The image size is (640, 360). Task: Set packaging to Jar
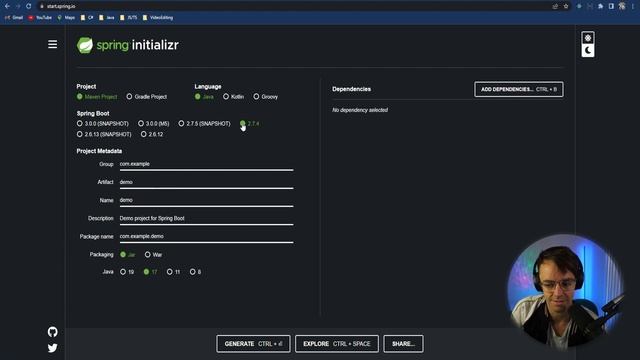point(128,254)
